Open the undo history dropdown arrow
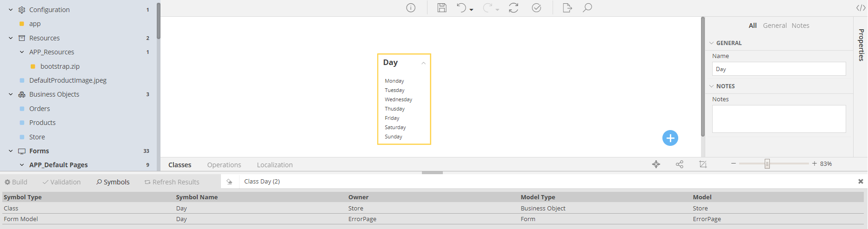The height and width of the screenshot is (229, 868). pyautogui.click(x=471, y=10)
